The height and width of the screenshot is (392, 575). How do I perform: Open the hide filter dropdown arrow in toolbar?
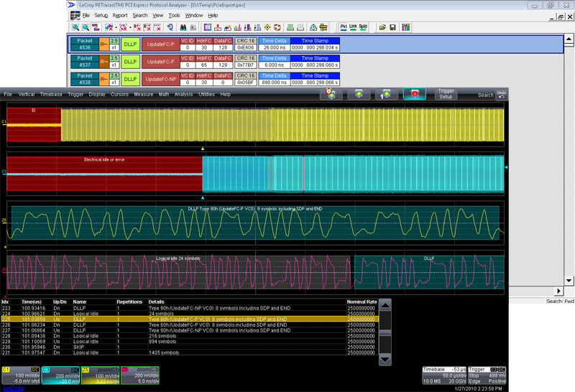[x=116, y=27]
